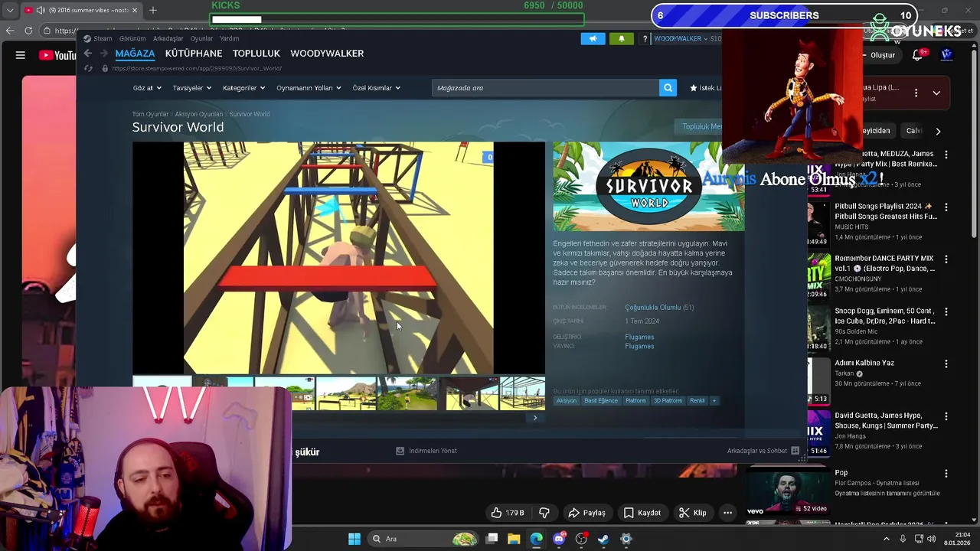Open the Flugames developer link
The width and height of the screenshot is (980, 551).
[x=639, y=337]
